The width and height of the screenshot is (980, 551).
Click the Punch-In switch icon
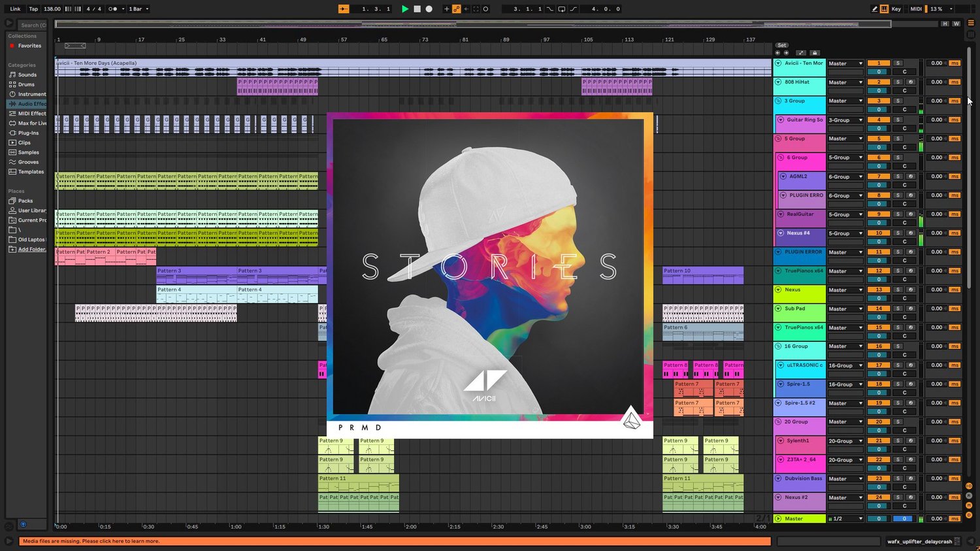(549, 9)
